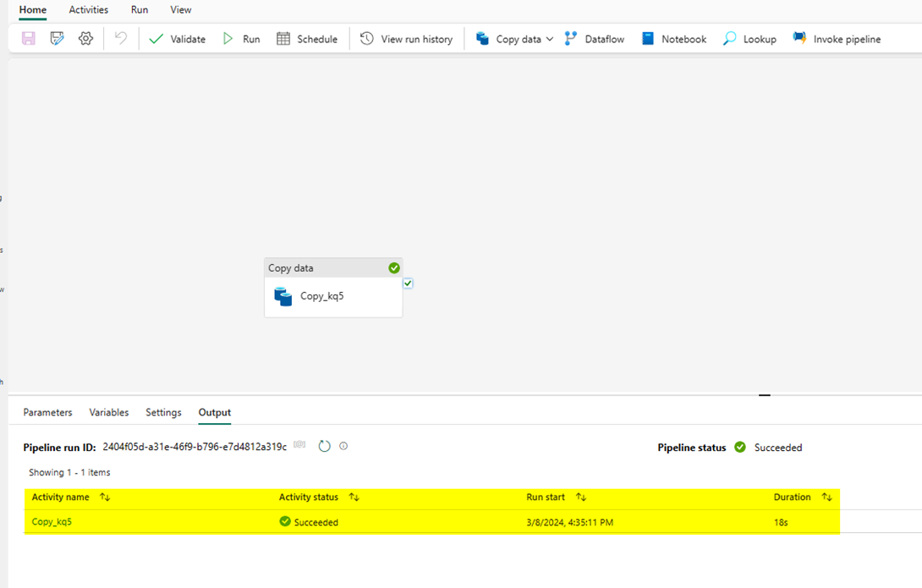This screenshot has width=922, height=588.
Task: Switch to the Home ribbon tab
Action: click(33, 10)
